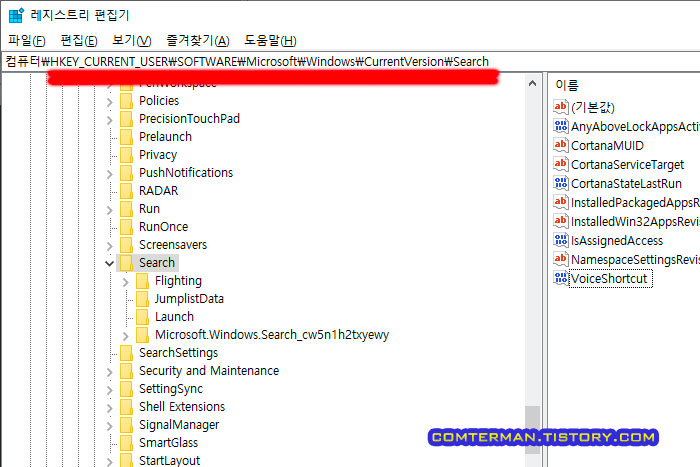Click the Launch folder icon

[143, 317]
